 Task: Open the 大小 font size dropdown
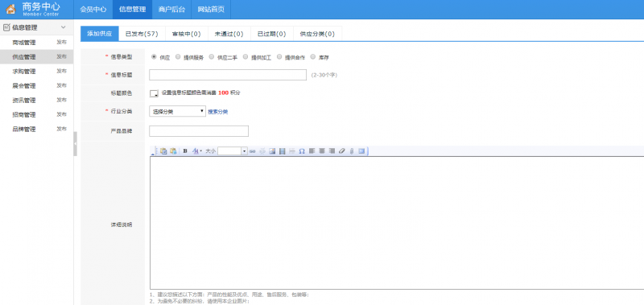233,151
